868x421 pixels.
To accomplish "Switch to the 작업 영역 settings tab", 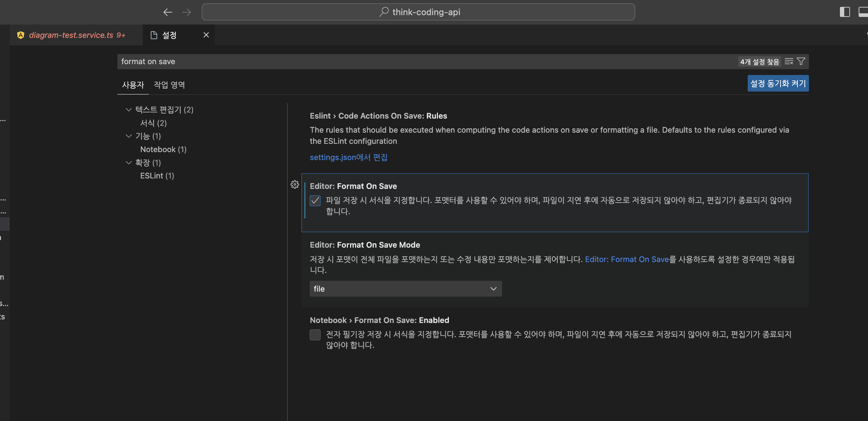I will tap(169, 85).
